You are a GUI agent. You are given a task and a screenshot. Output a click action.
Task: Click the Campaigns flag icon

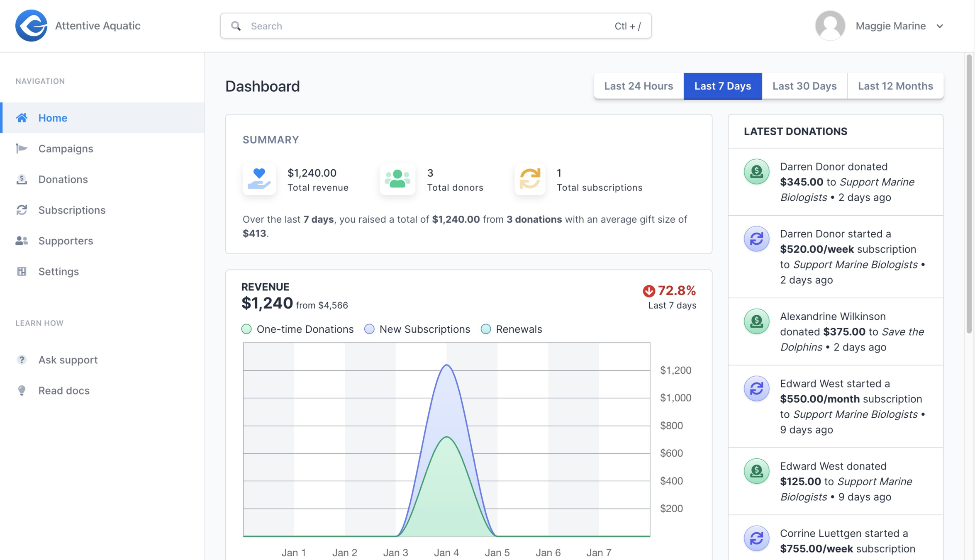click(x=22, y=149)
